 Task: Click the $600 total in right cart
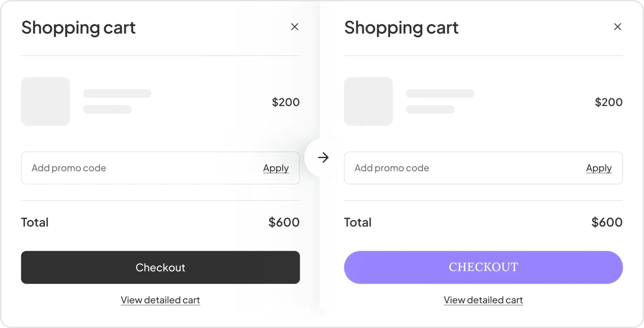pos(607,222)
